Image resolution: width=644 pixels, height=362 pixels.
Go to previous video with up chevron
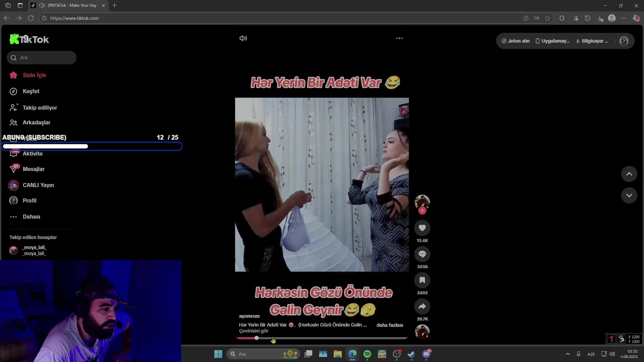(x=629, y=174)
